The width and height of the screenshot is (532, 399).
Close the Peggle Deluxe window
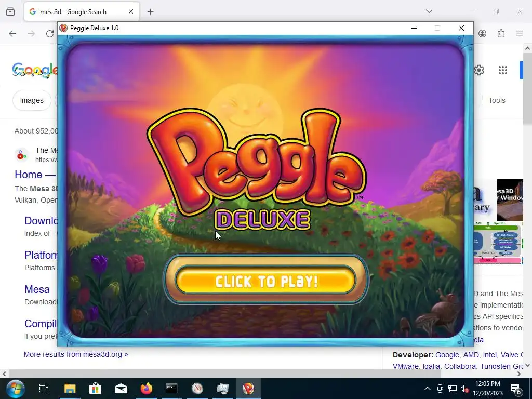(x=461, y=28)
